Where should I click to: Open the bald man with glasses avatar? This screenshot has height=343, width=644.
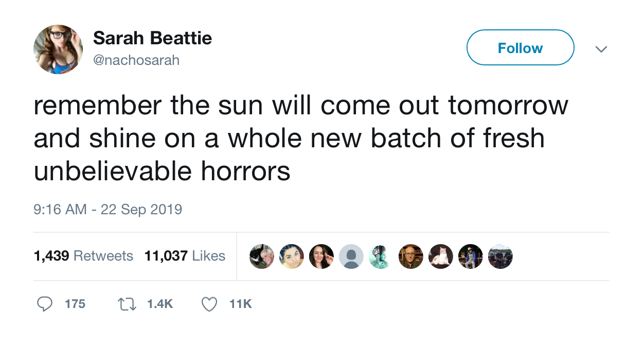click(x=411, y=256)
